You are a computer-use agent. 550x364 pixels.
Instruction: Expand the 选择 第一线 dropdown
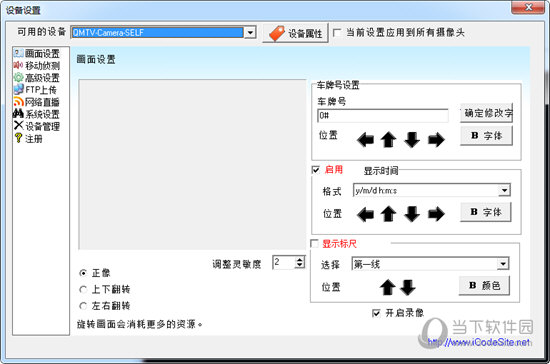coord(503,264)
